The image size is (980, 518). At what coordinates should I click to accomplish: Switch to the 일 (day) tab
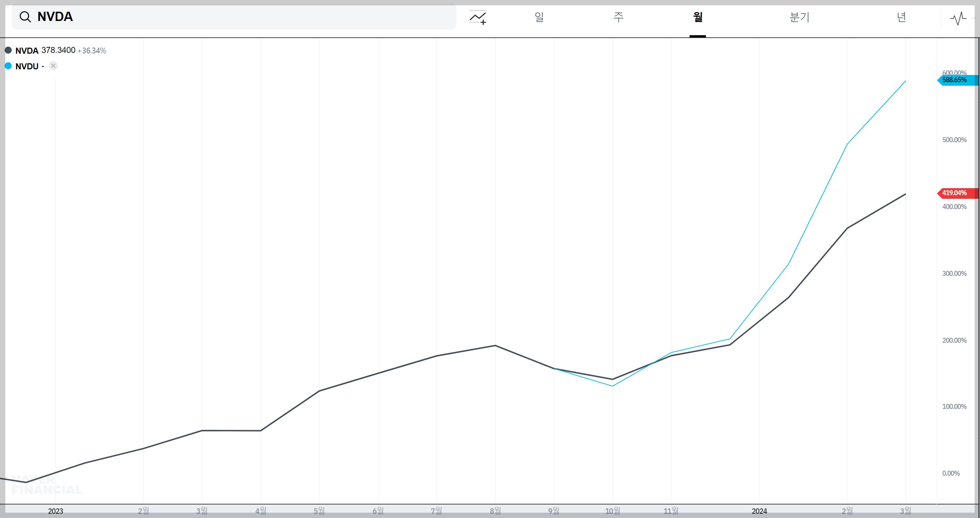(x=539, y=17)
